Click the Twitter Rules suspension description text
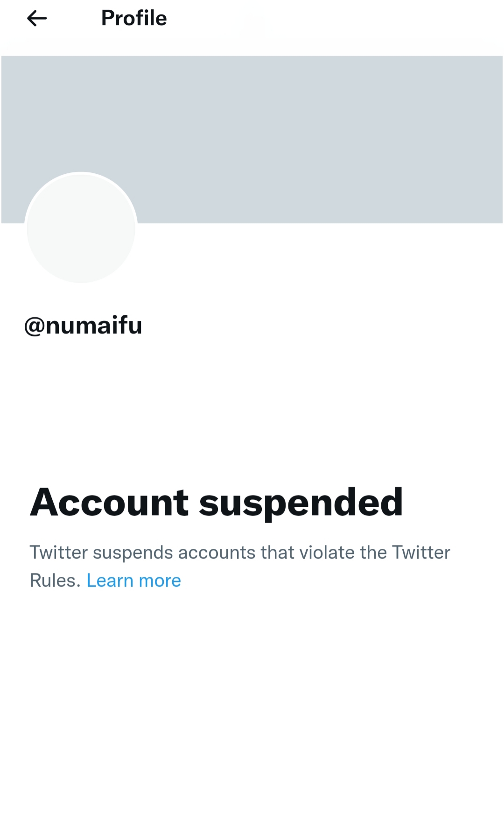 click(240, 553)
